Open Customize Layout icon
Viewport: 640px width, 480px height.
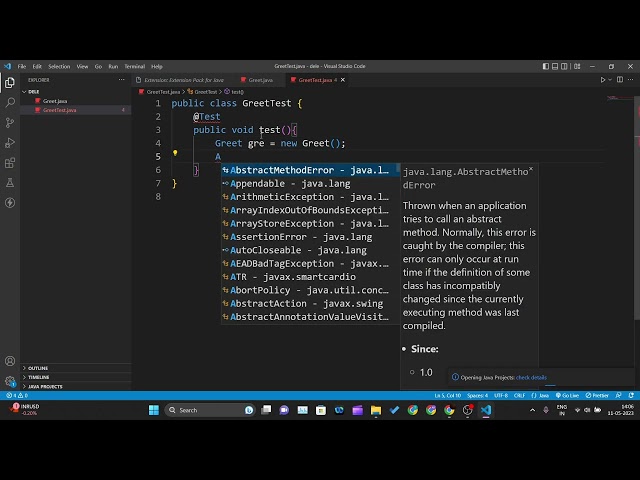(x=577, y=66)
